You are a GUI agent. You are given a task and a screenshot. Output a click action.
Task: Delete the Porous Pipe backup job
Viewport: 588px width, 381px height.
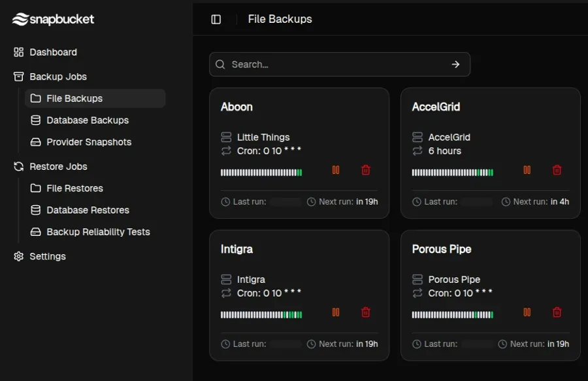click(557, 312)
